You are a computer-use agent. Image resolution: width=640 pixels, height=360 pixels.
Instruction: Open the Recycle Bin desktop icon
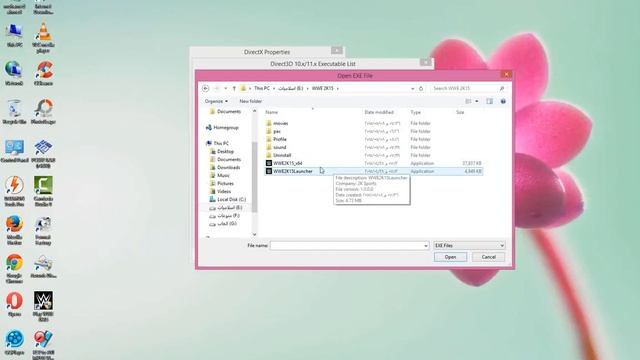pyautogui.click(x=14, y=112)
